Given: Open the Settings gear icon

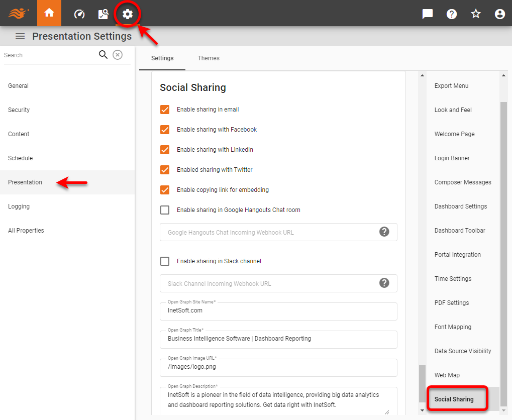Looking at the screenshot, I should pyautogui.click(x=128, y=14).
